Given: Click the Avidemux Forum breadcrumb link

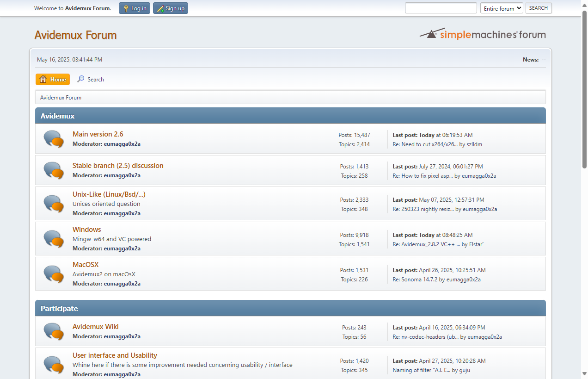Looking at the screenshot, I should pos(61,98).
